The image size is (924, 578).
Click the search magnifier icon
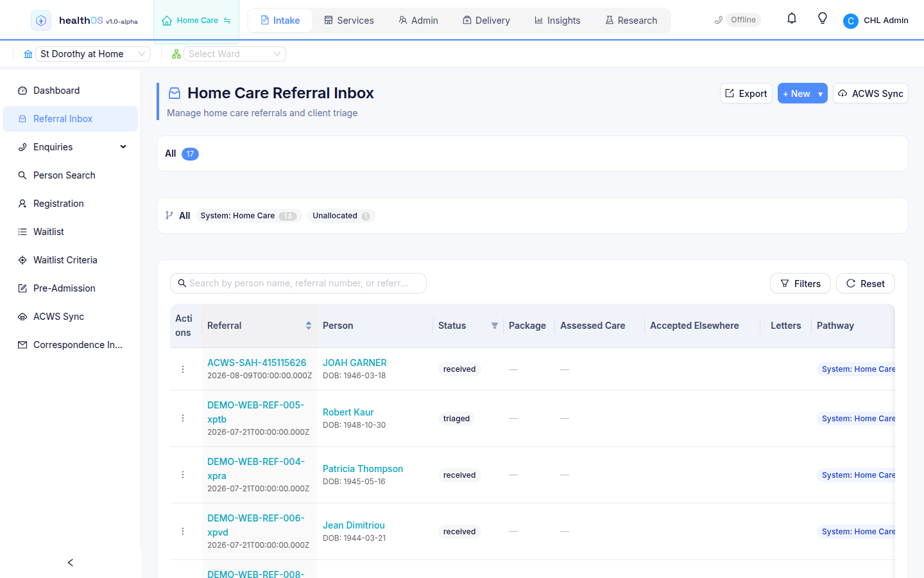pyautogui.click(x=182, y=283)
